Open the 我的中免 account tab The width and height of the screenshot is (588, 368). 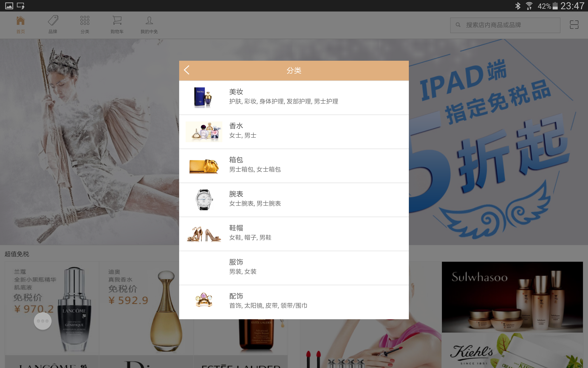point(149,25)
